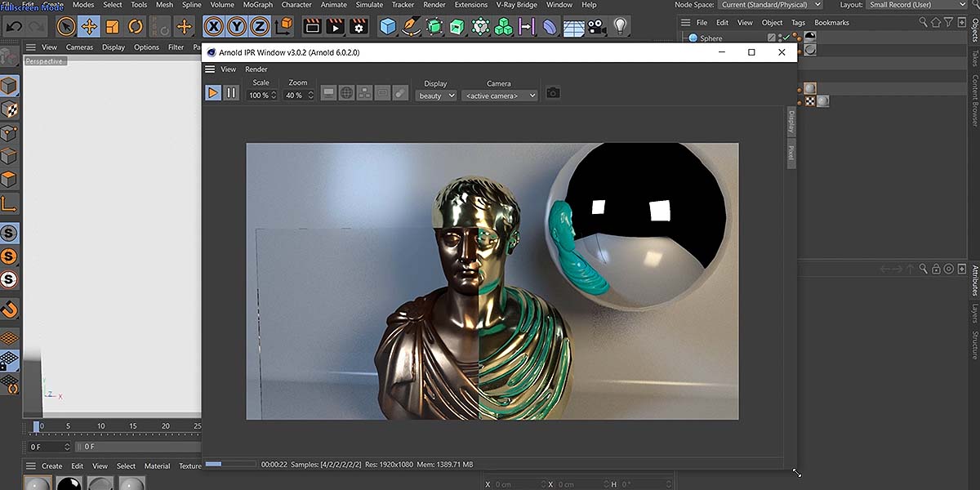Open the Spline Pen tool
Image resolution: width=980 pixels, height=490 pixels.
pyautogui.click(x=412, y=27)
